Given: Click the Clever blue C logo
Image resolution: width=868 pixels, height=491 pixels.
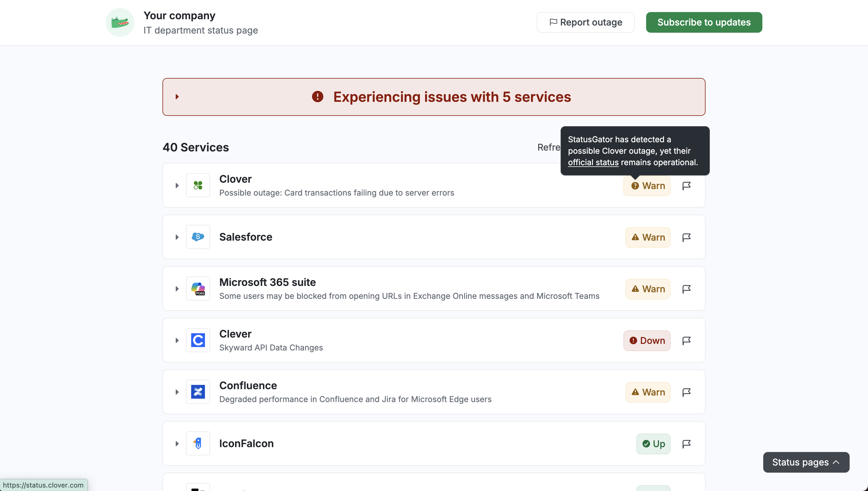Looking at the screenshot, I should click(x=198, y=340).
